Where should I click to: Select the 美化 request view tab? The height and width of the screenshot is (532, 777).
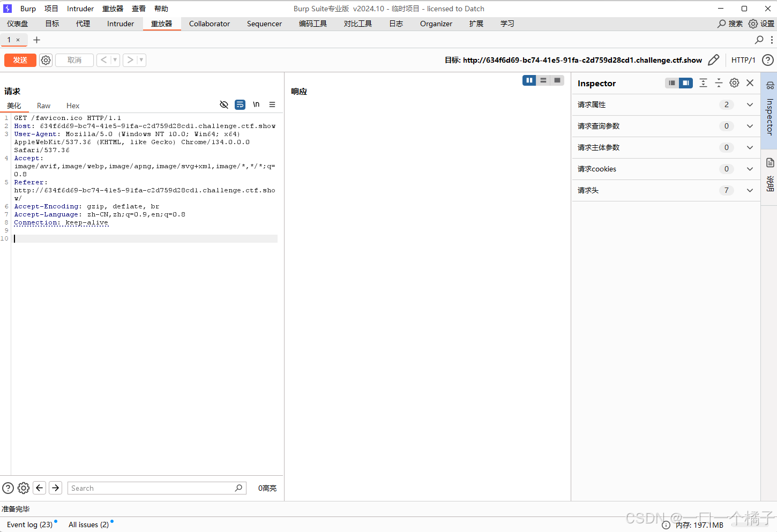pyautogui.click(x=14, y=106)
